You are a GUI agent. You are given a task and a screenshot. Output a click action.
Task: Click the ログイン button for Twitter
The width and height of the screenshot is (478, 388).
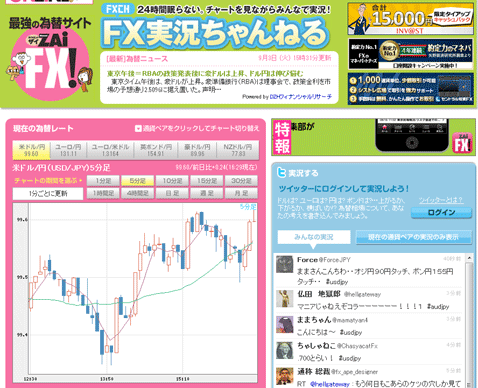[x=441, y=213]
